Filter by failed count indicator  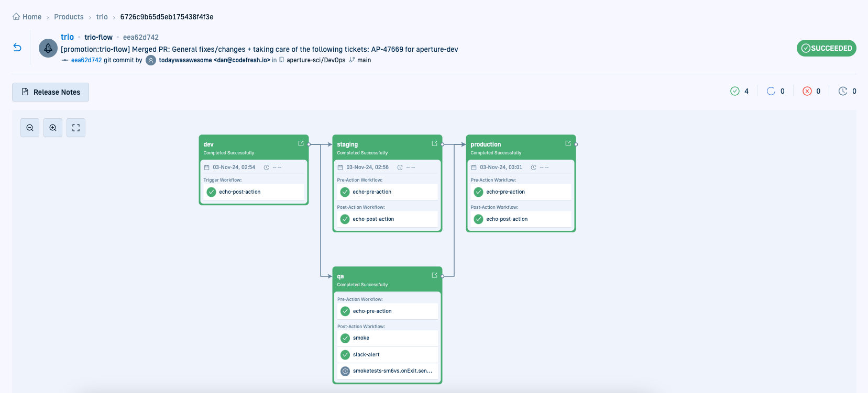click(x=811, y=91)
